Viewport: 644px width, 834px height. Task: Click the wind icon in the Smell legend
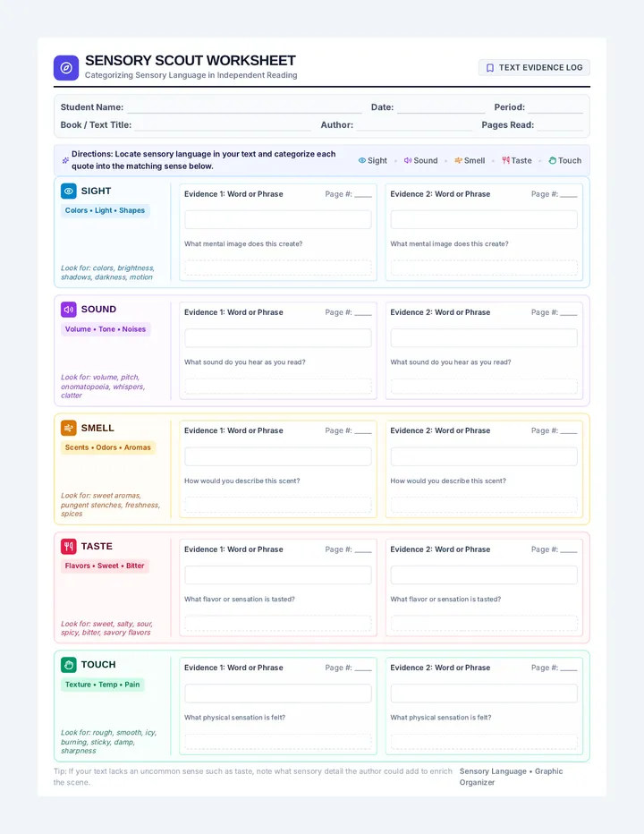pyautogui.click(x=458, y=160)
